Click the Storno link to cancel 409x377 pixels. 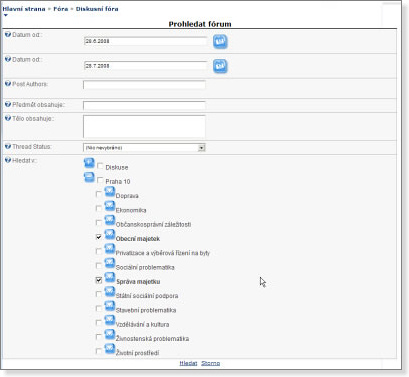tap(211, 363)
